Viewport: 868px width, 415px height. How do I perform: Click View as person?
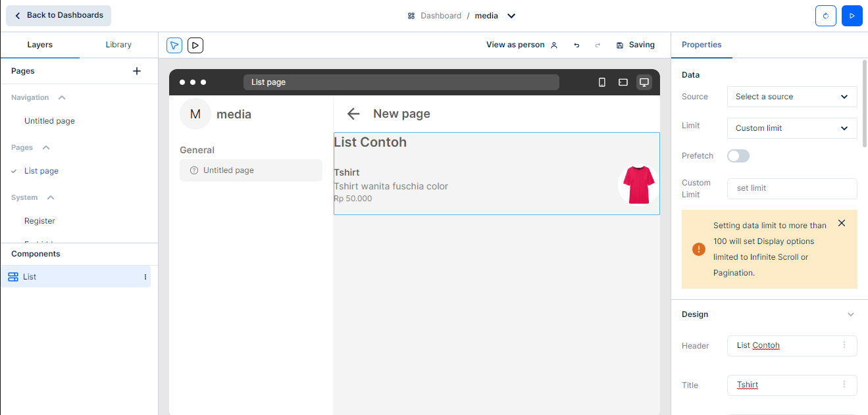tap(521, 45)
